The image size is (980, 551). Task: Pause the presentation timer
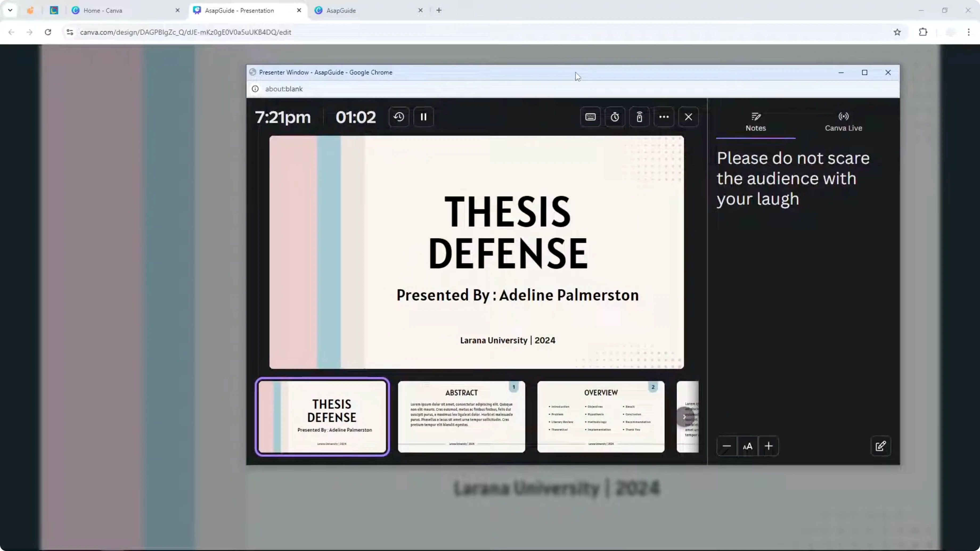pos(423,117)
